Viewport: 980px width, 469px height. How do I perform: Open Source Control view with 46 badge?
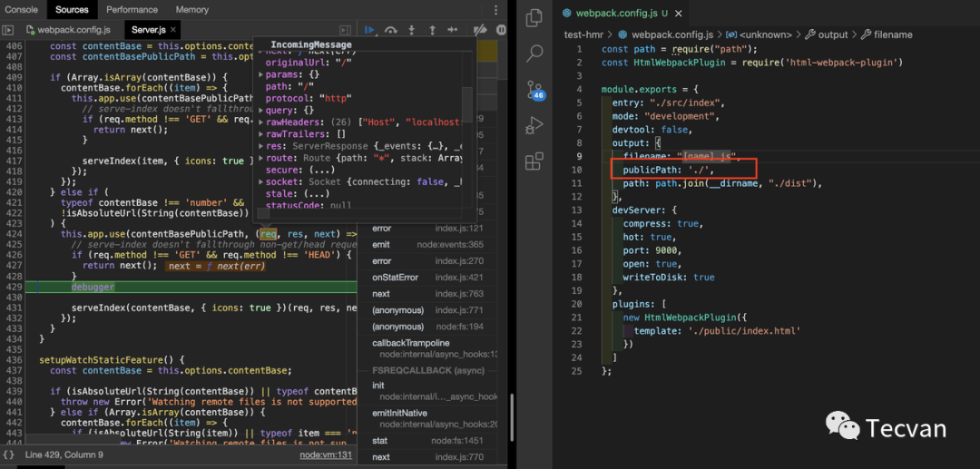[534, 89]
